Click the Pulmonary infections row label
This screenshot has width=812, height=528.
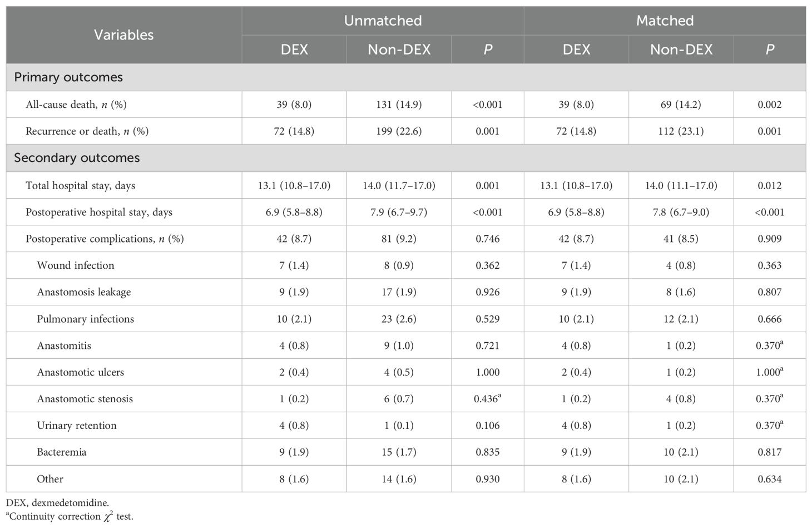(x=85, y=319)
